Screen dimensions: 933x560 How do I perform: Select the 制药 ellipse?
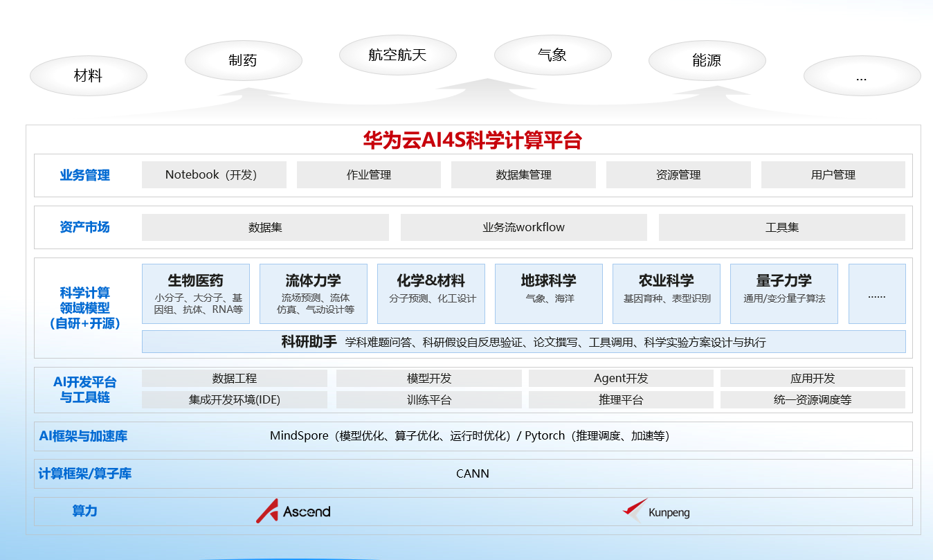coord(244,60)
